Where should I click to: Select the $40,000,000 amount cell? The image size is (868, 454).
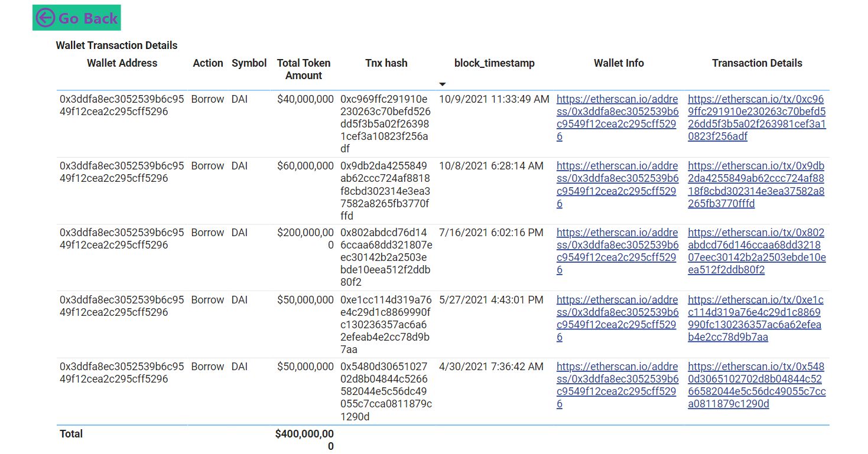(x=305, y=99)
